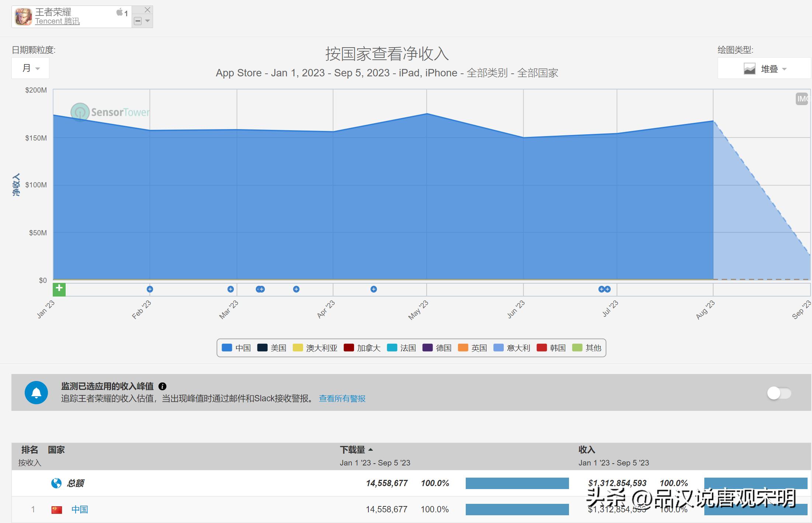Open the 月 date granularity dropdown
Screen dimensions: 812x523
(30, 68)
